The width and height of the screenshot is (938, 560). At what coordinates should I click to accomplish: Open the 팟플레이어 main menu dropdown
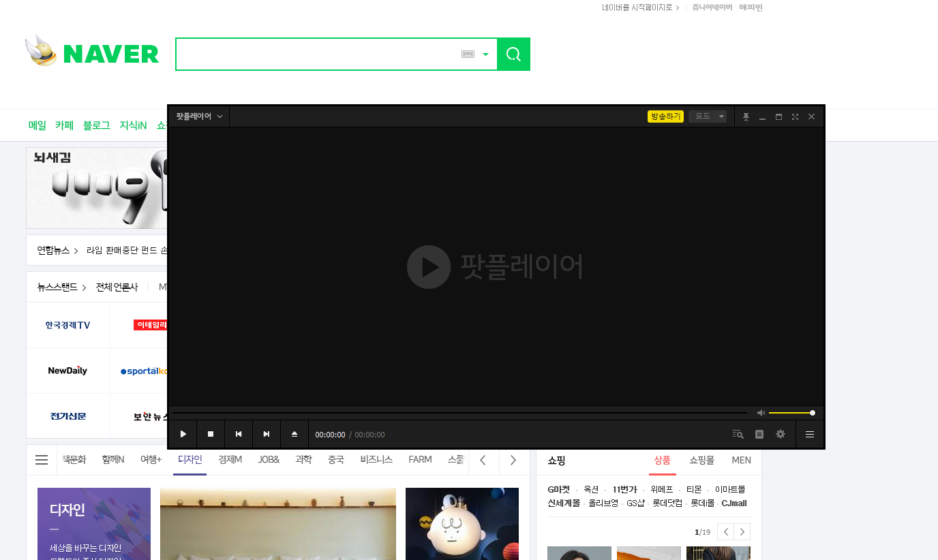[199, 116]
